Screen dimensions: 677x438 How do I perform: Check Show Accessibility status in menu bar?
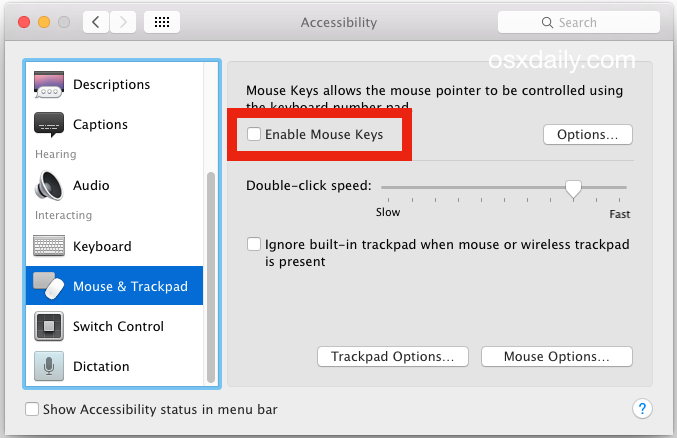point(32,409)
